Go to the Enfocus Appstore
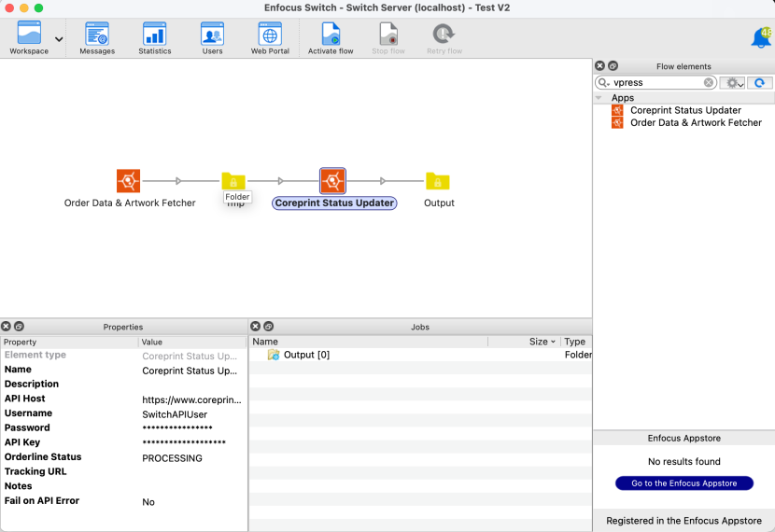775x532 pixels. pos(683,483)
